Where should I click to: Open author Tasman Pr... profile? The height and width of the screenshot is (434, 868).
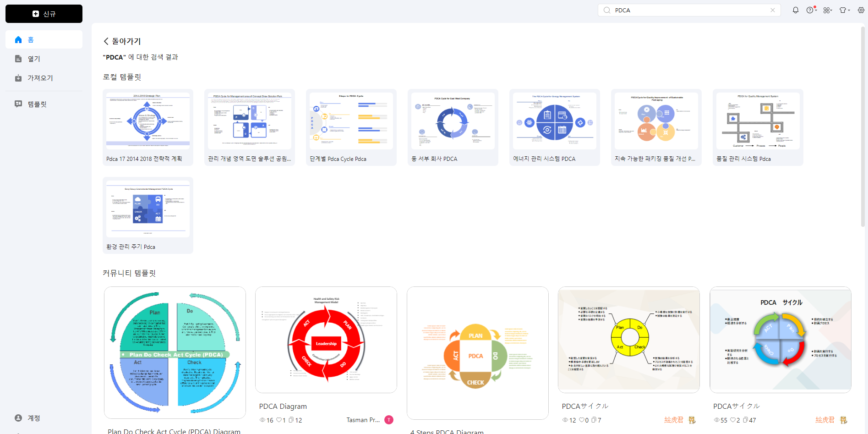click(363, 420)
